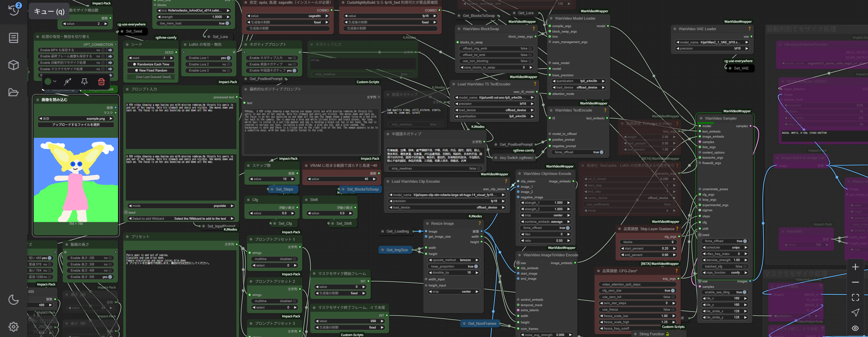
Task: Open the Clip Encoder model_name combo
Action: pos(447,195)
